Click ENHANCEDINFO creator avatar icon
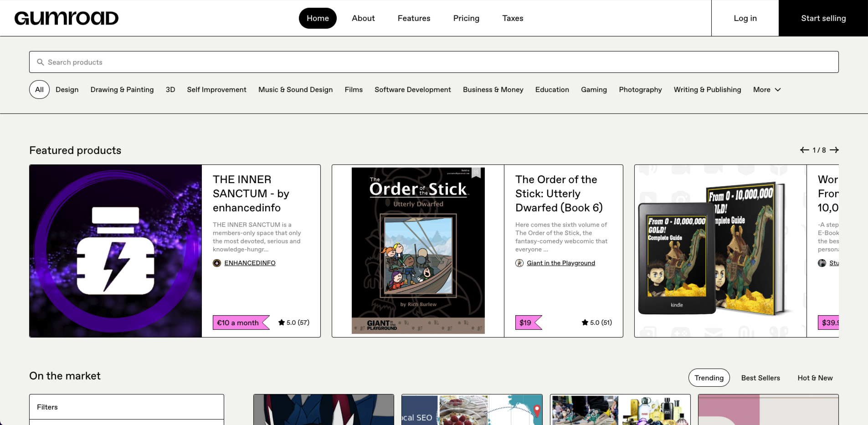 click(x=217, y=263)
